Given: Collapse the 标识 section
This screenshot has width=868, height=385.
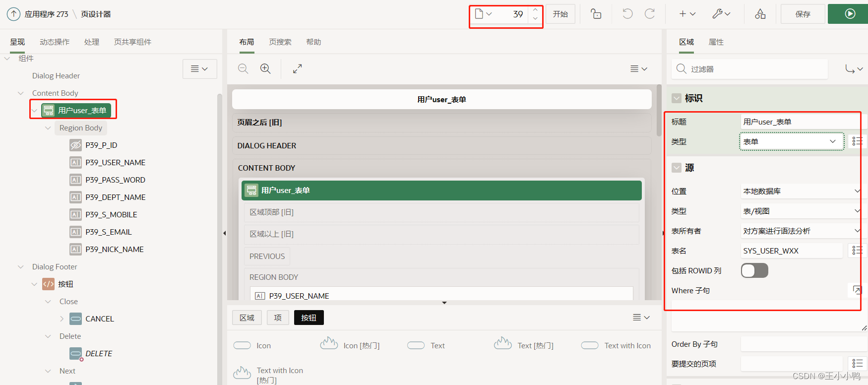Looking at the screenshot, I should [x=677, y=98].
